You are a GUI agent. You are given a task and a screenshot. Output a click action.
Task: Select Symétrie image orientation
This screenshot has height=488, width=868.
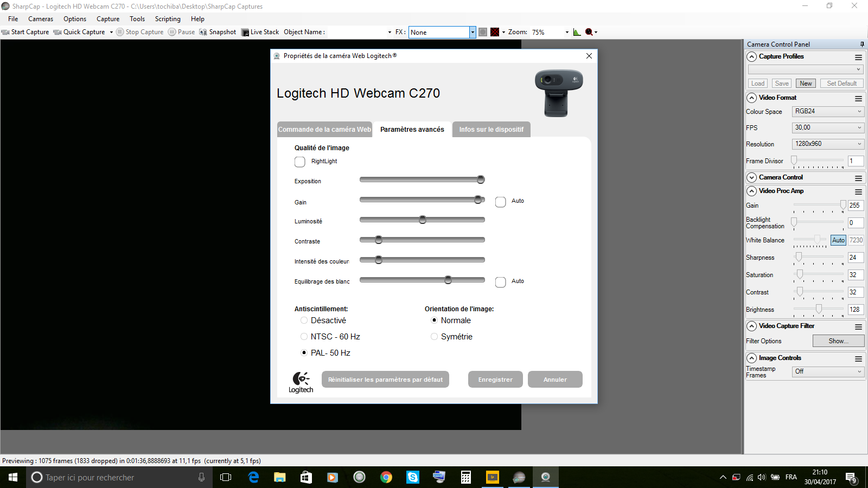[x=434, y=337]
